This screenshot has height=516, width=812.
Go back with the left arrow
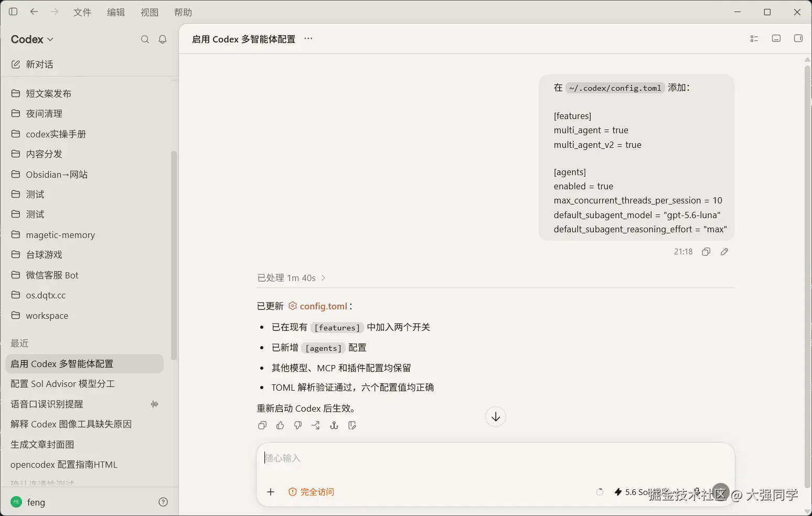(34, 12)
